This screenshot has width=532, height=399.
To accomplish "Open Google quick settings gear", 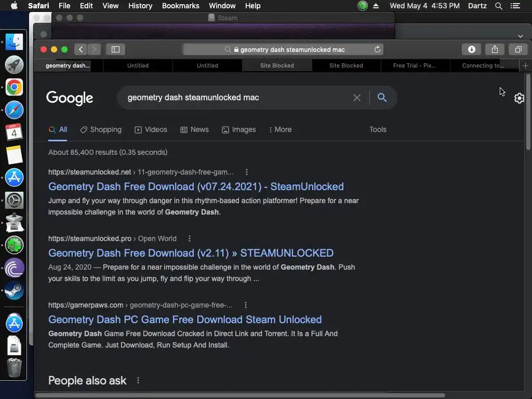I will (519, 98).
